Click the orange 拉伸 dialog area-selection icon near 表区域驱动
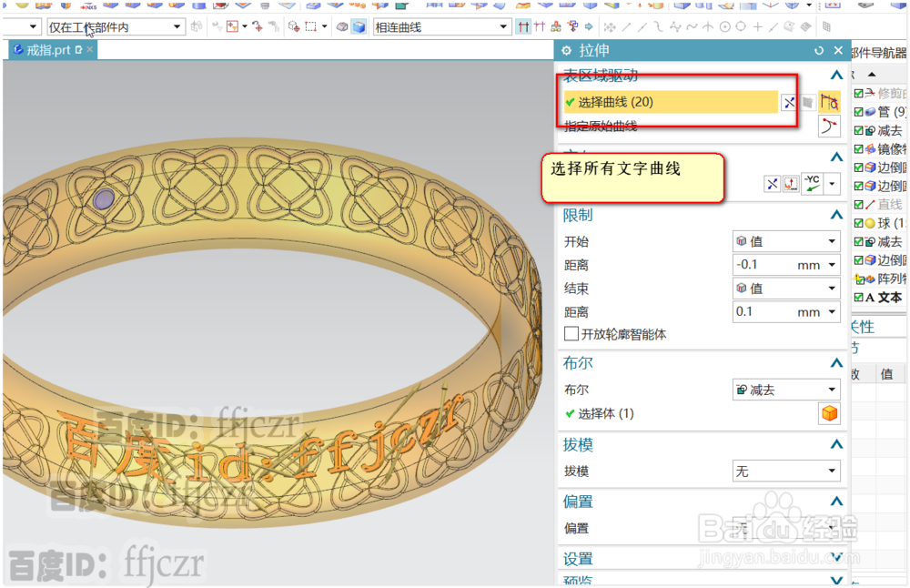Image resolution: width=910 pixels, height=588 pixels. pyautogui.click(x=829, y=102)
